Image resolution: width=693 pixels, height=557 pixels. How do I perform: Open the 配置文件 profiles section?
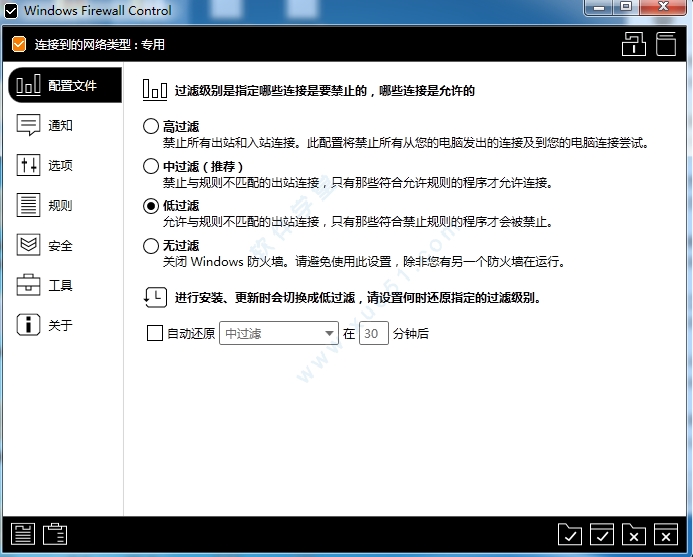tap(65, 85)
